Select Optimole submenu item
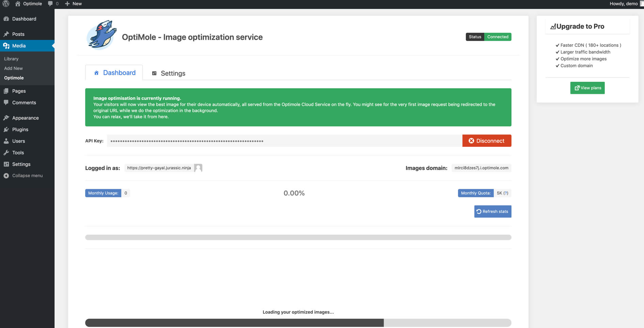 tap(14, 78)
